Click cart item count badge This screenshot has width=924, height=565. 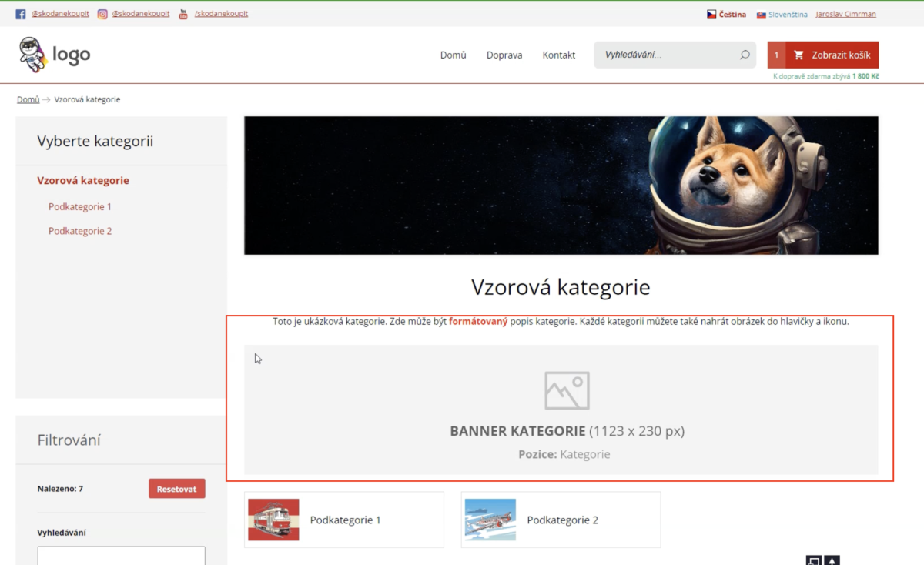(777, 55)
